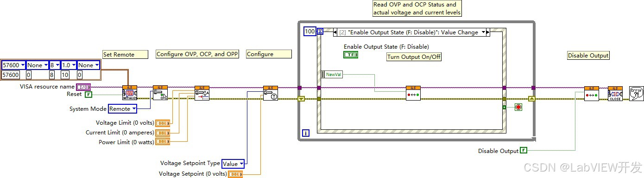Click the left shift register on while loop
The image size is (644, 178).
[x=302, y=99]
